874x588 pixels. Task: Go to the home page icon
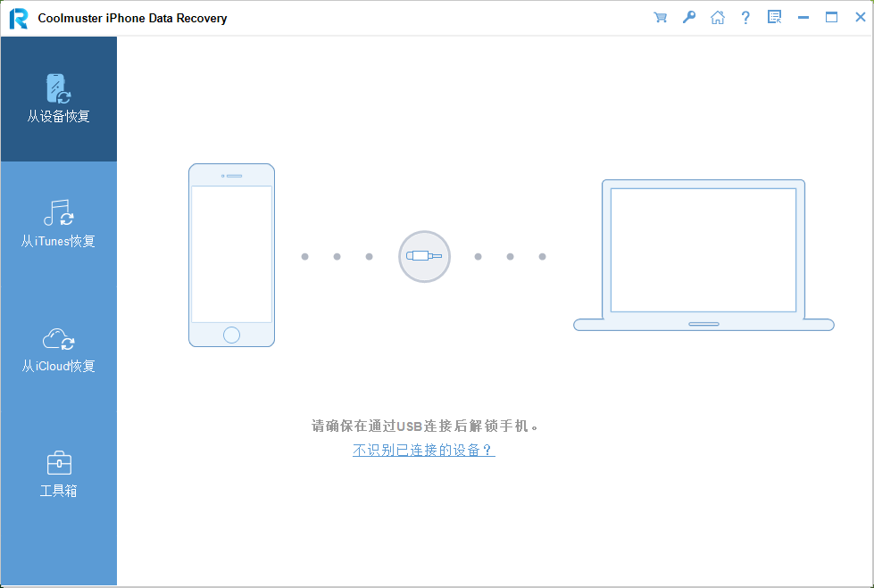718,17
